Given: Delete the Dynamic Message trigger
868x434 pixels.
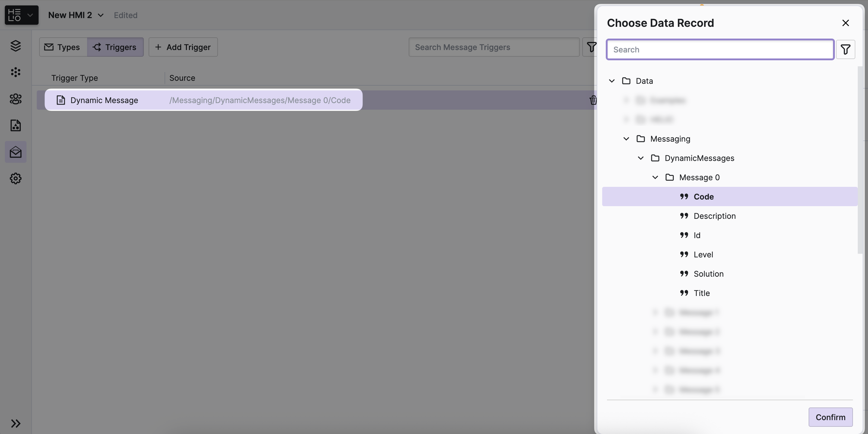Looking at the screenshot, I should coord(593,100).
